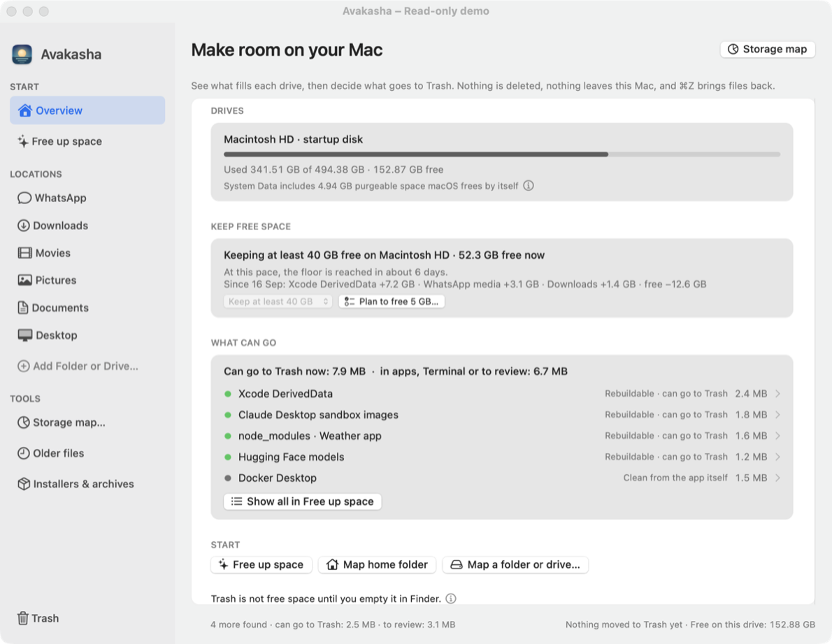Click the list icon in Show all button

[236, 501]
